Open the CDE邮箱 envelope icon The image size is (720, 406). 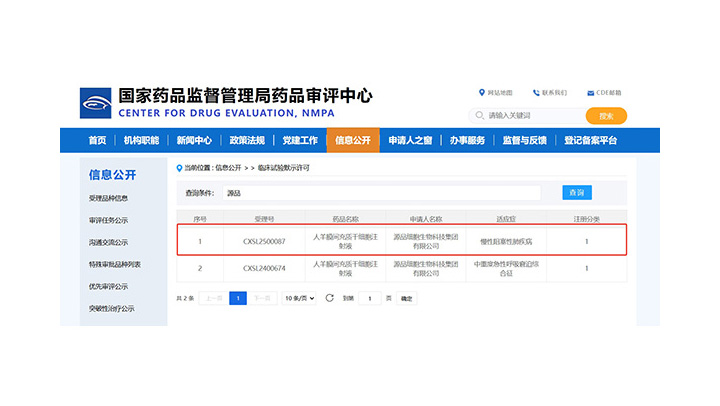click(591, 93)
